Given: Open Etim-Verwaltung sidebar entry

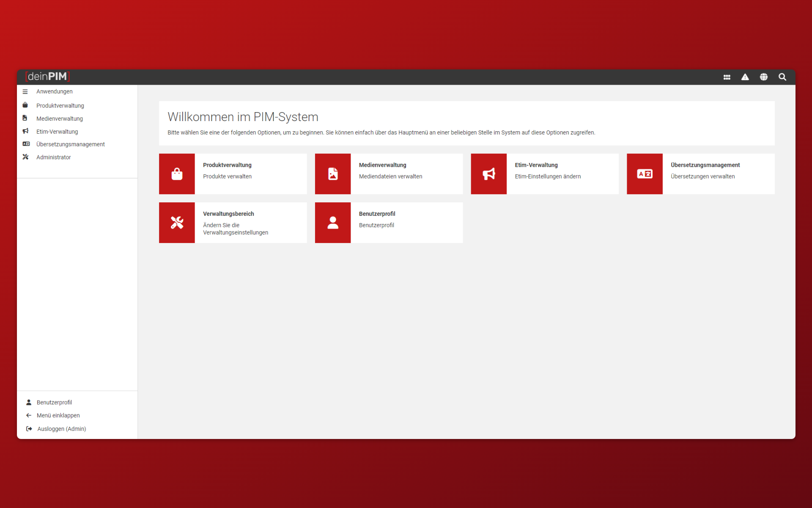Looking at the screenshot, I should point(57,132).
